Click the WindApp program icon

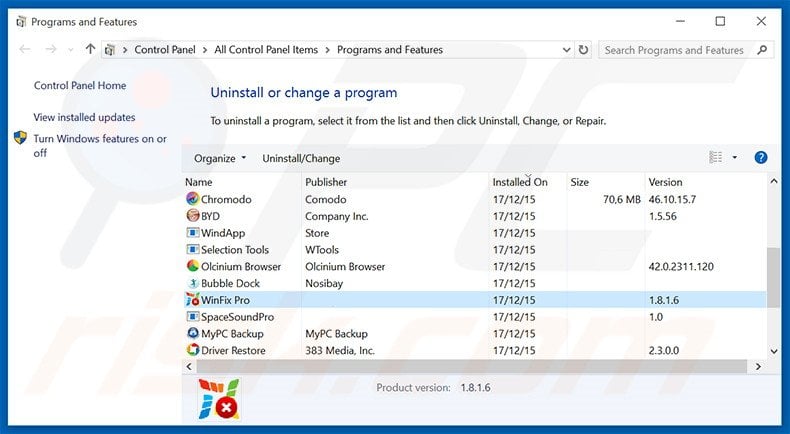[x=192, y=233]
